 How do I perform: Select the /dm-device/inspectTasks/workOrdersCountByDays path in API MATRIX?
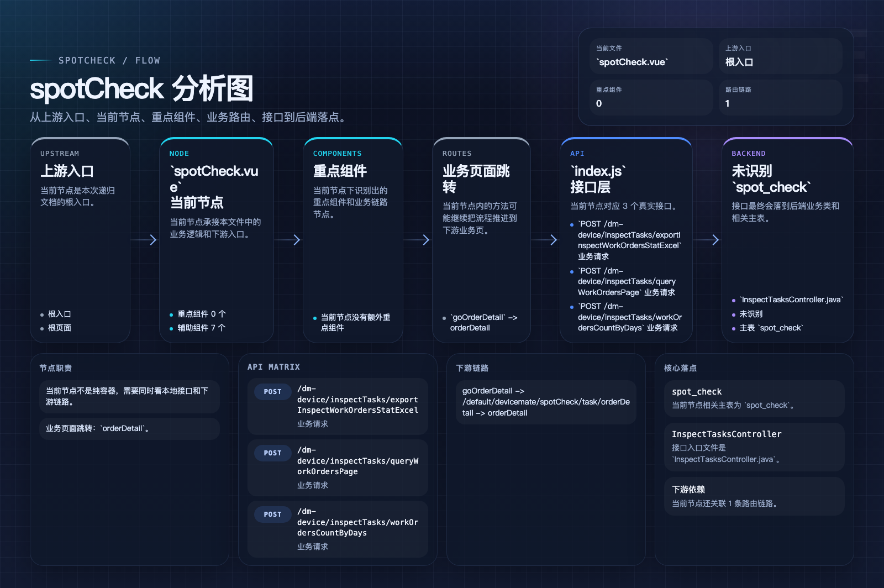pos(358,522)
